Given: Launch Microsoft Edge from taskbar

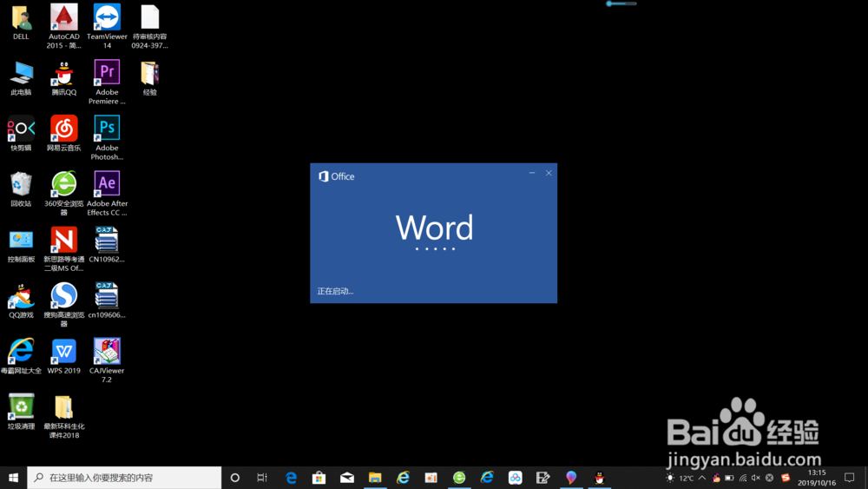Looking at the screenshot, I should 291,478.
